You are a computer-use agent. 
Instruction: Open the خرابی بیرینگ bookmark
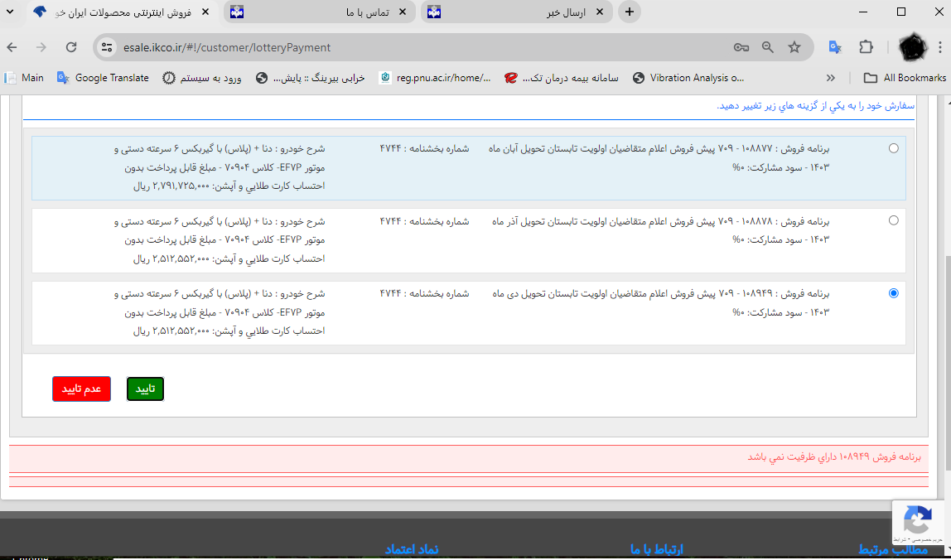coord(311,78)
